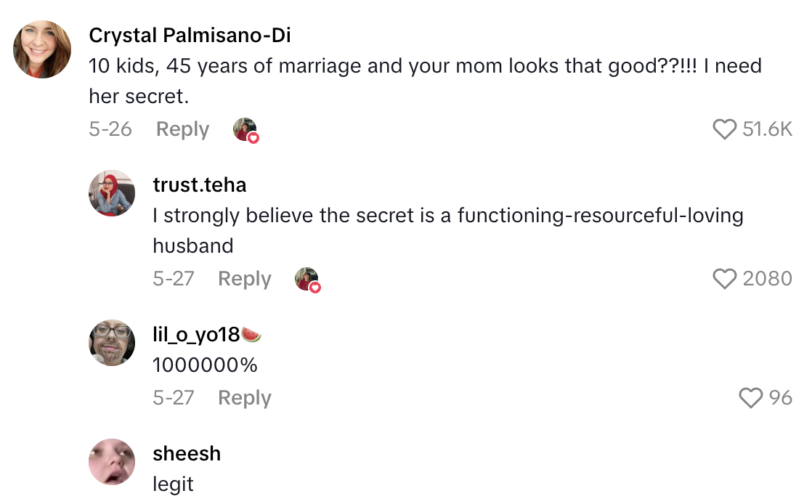Viewport: 812px width, 504px height.
Task: Like Crystal Palmisano-Di's comment with the heart
Action: coord(724,129)
